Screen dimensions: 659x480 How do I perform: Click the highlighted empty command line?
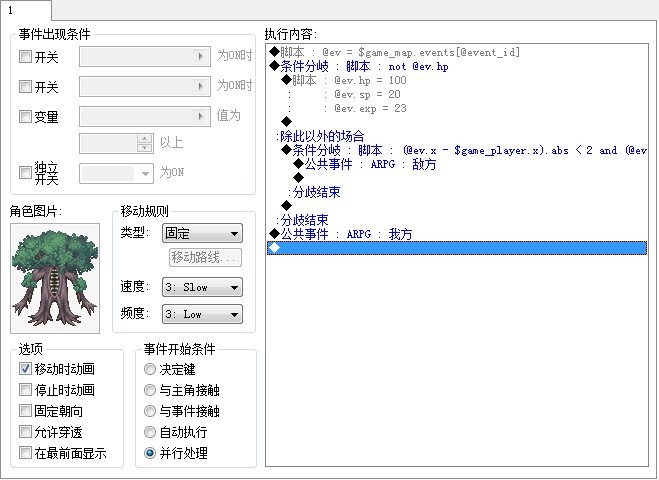pos(457,248)
